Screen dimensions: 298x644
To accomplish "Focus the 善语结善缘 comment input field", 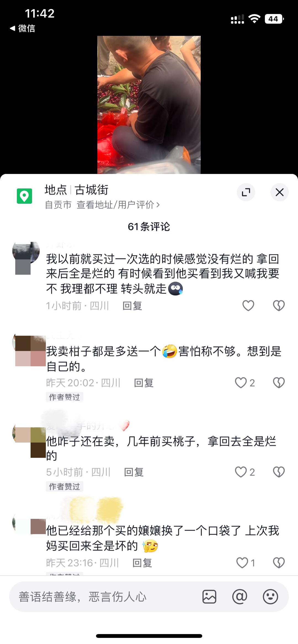I will click(x=105, y=597).
